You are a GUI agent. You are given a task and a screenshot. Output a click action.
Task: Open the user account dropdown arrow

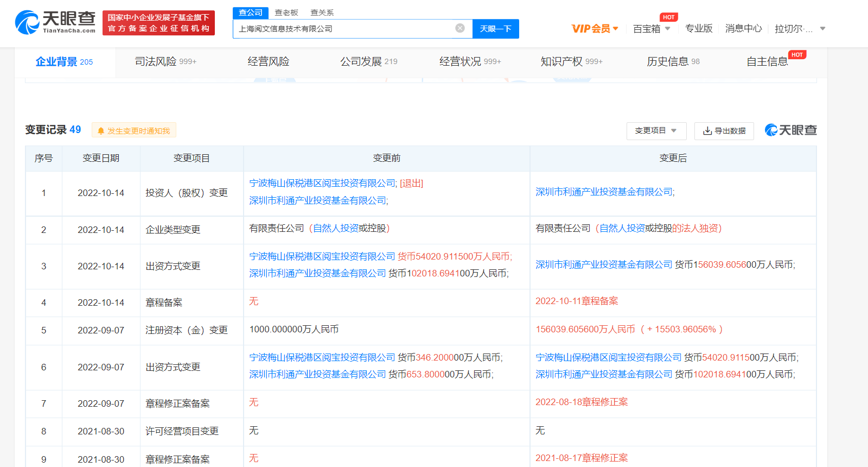[x=822, y=29]
